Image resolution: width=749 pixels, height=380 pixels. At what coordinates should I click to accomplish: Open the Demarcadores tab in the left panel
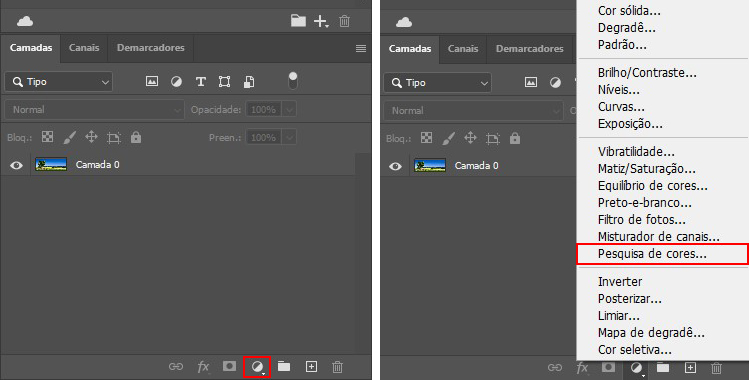click(x=150, y=48)
